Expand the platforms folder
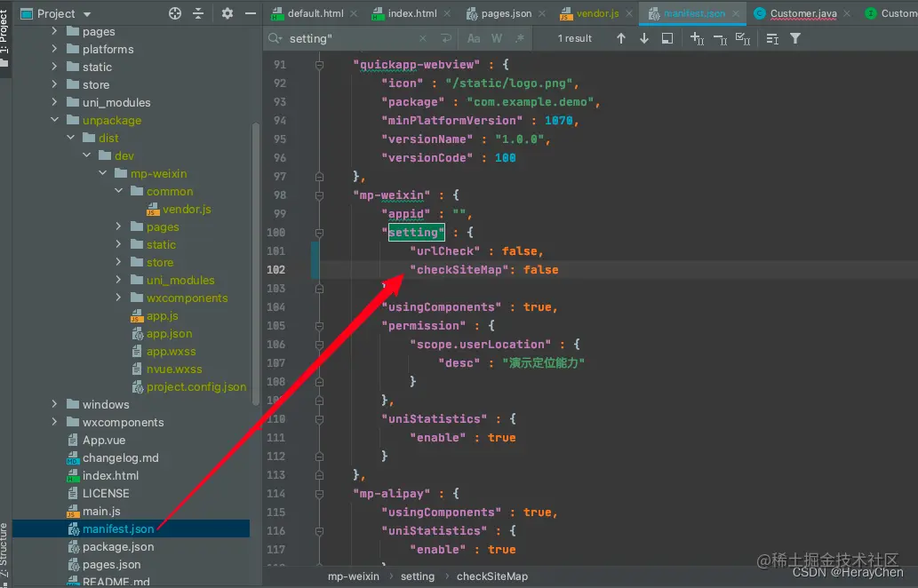This screenshot has width=918, height=588. coord(54,49)
